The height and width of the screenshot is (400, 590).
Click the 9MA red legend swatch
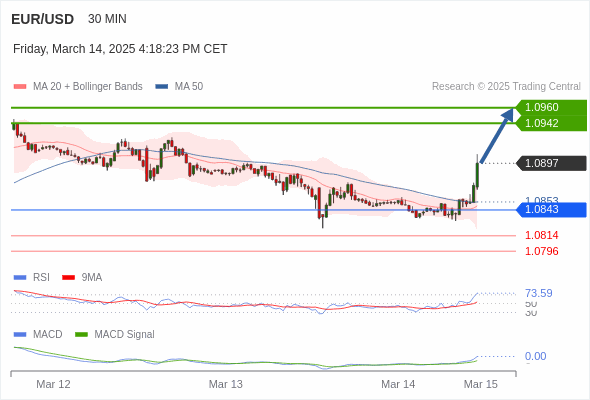[68, 278]
